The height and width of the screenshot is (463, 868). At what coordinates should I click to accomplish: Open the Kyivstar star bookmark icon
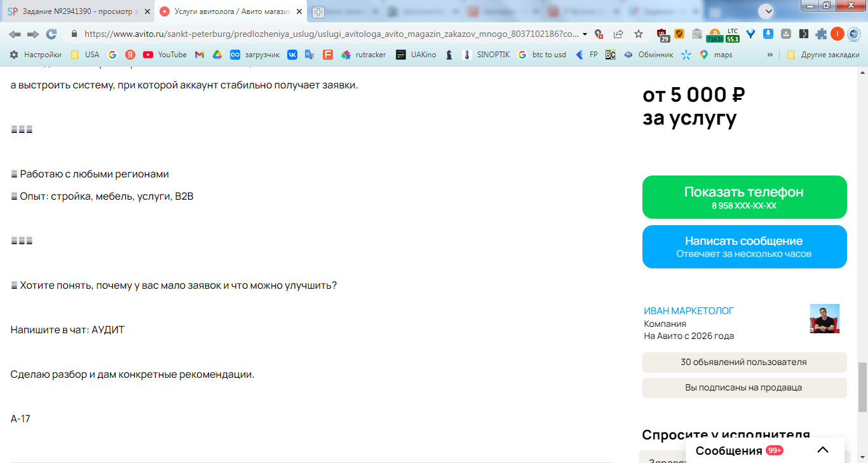[x=686, y=55]
